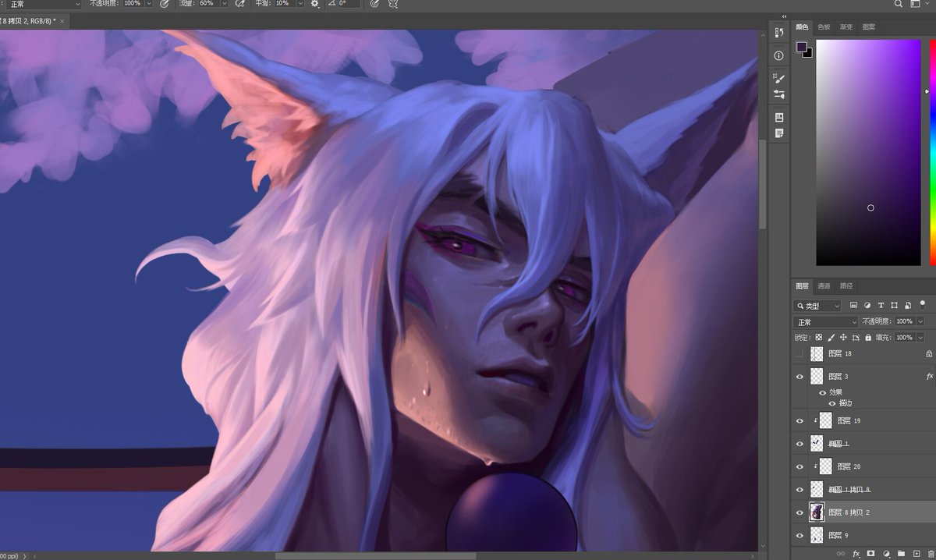Create new adjustment layer icon
The image size is (936, 560).
click(886, 553)
